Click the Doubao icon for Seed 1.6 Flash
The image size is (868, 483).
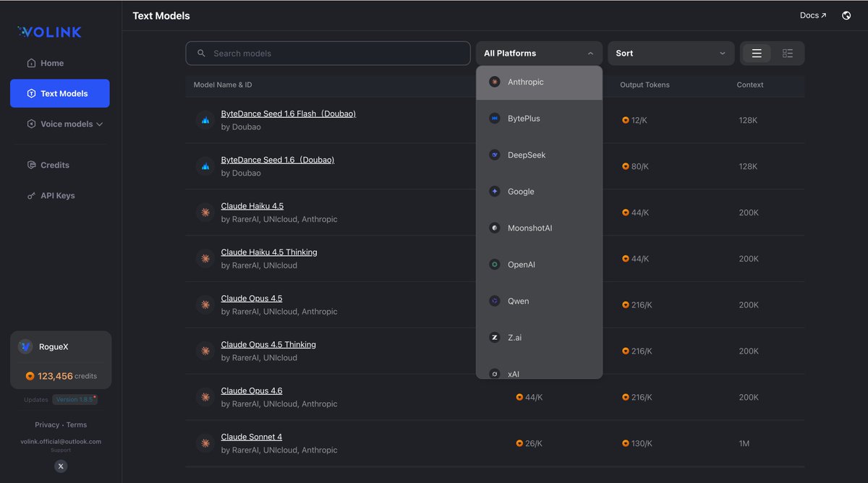(x=205, y=120)
